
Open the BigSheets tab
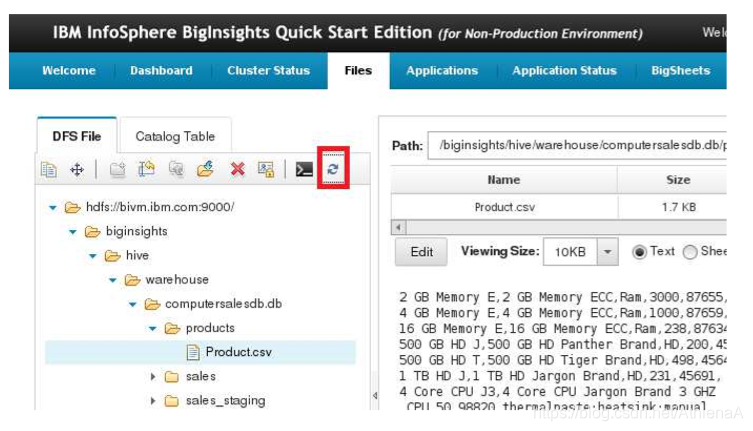(x=680, y=71)
